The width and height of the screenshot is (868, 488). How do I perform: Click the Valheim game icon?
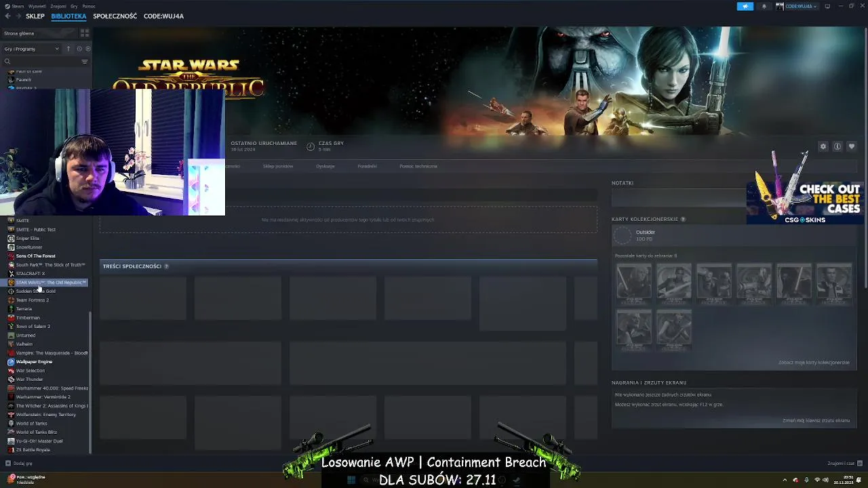[x=11, y=344]
